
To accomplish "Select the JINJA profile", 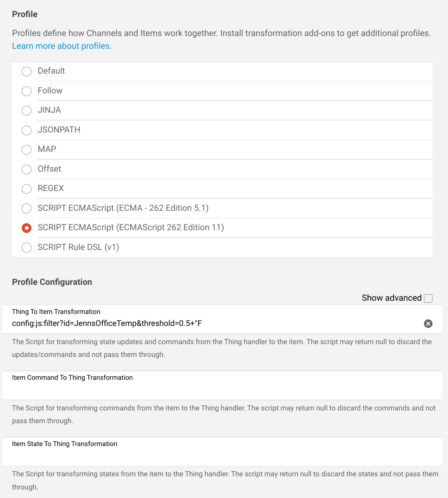I will [26, 110].
